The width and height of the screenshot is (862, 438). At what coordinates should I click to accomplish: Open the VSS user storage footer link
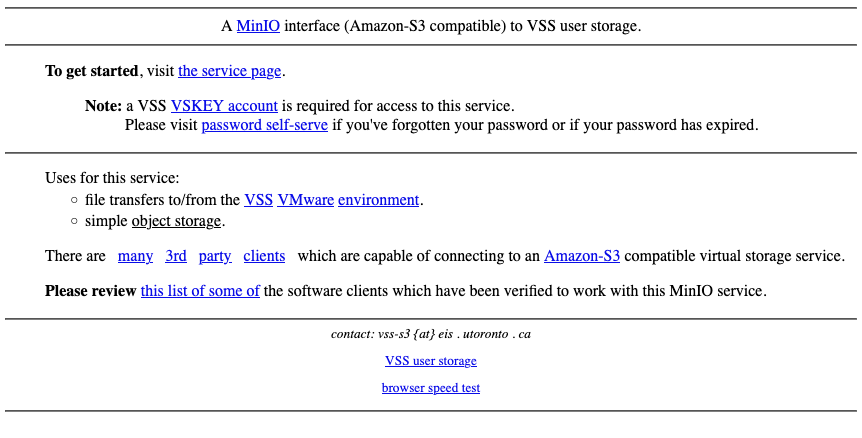[430, 361]
